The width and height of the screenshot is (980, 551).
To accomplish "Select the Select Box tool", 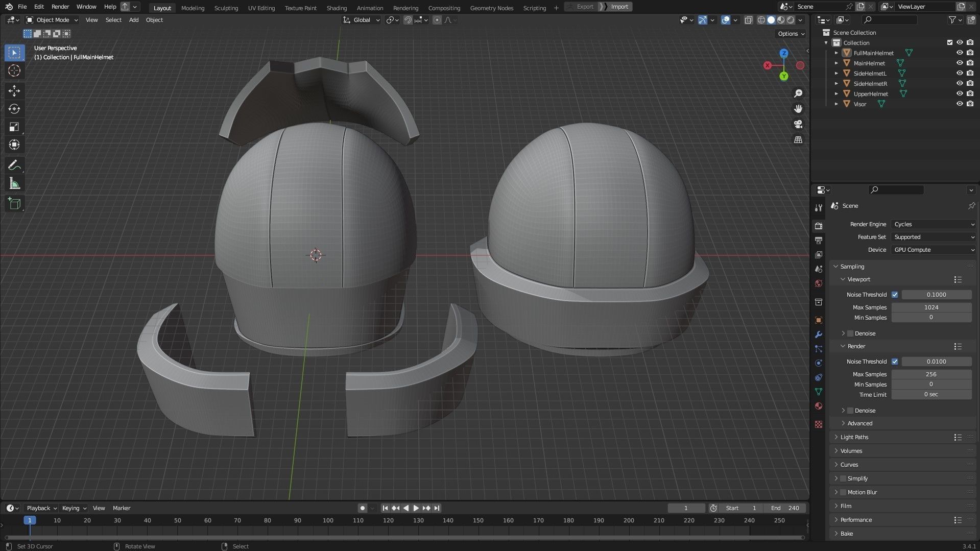I will pos(14,53).
